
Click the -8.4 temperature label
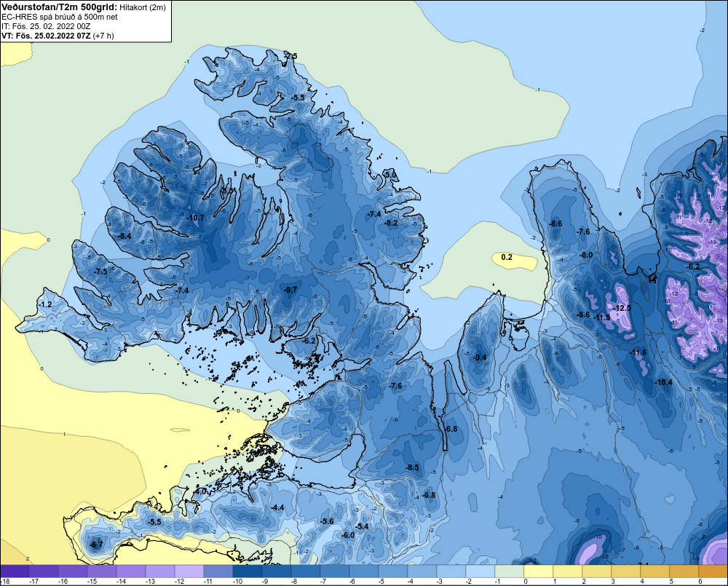pos(124,236)
